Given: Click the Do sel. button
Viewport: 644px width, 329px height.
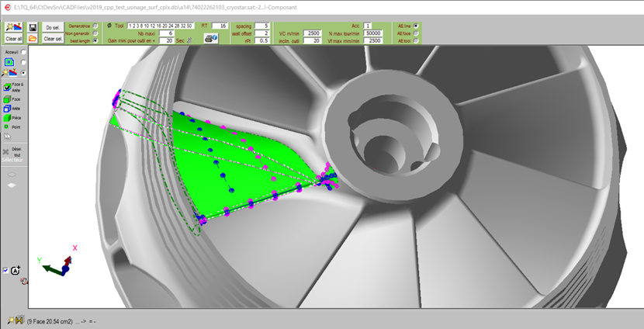Looking at the screenshot, I should 53,27.
